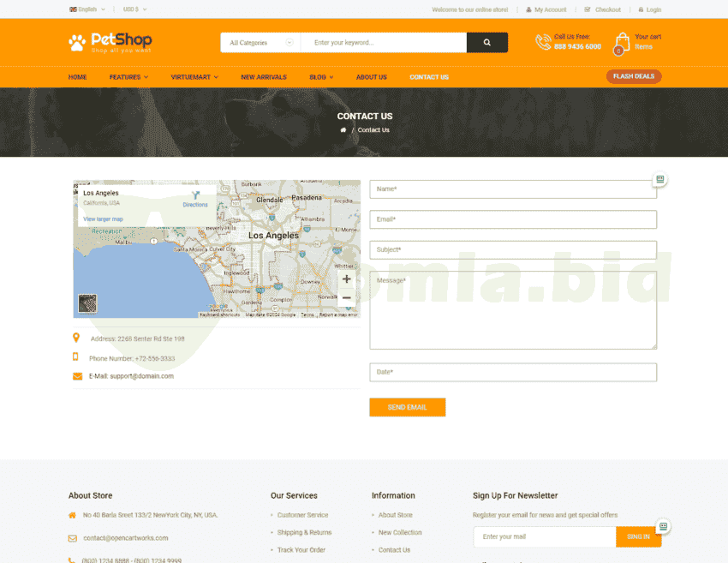The image size is (728, 563).
Task: Zoom out on the map
Action: pos(346,298)
